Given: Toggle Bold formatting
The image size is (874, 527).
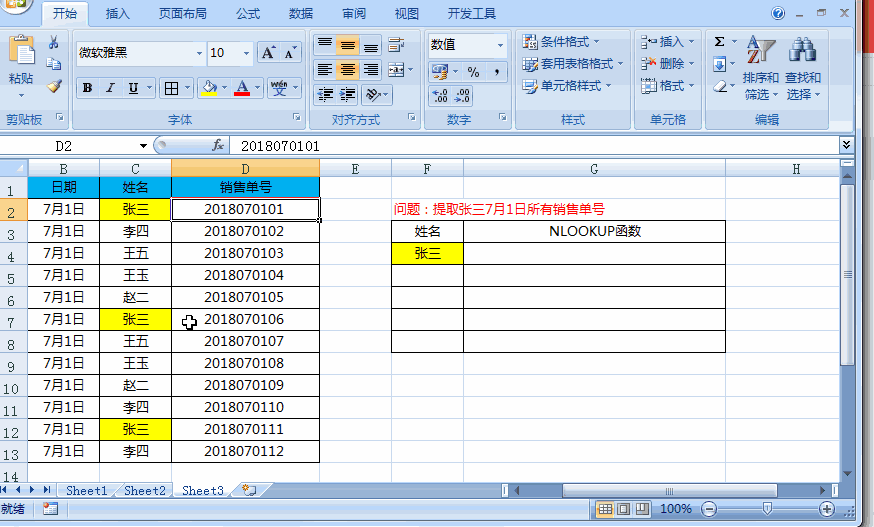Looking at the screenshot, I should (88, 88).
